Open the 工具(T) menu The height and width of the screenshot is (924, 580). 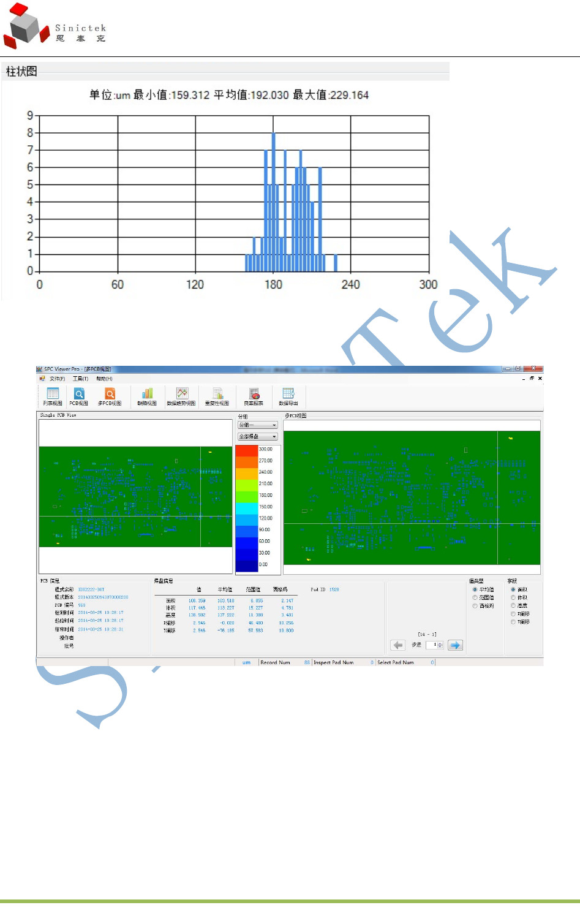(x=80, y=379)
